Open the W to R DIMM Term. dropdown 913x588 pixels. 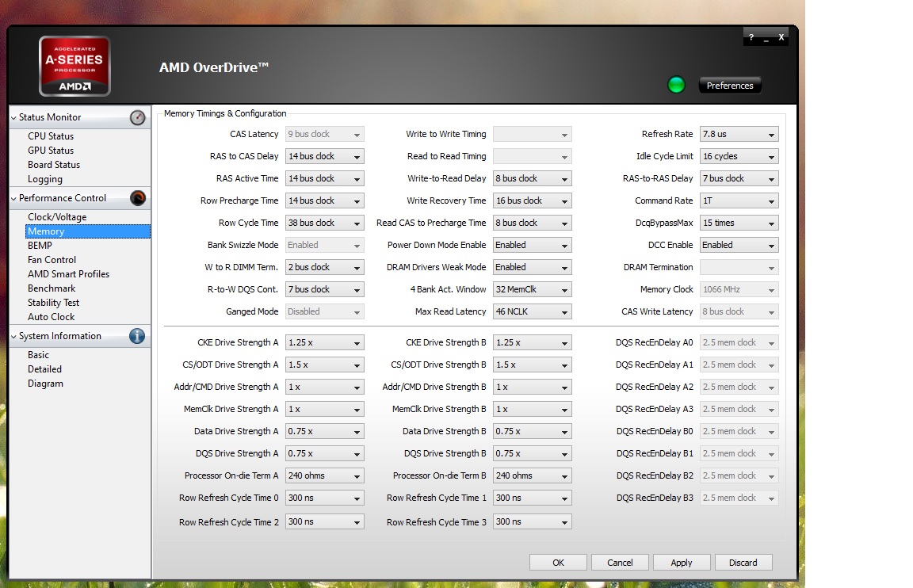coord(324,267)
